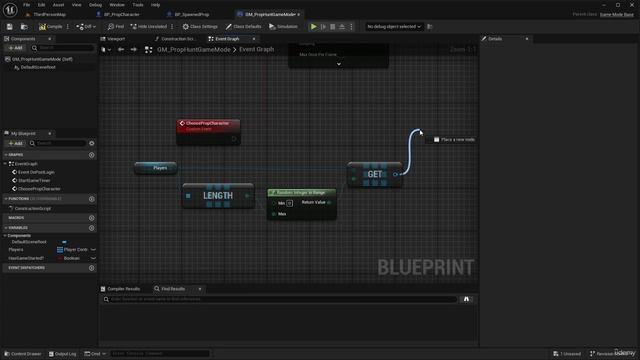Open Compile options three-dot menu
The height and width of the screenshot is (360, 640).
point(68,27)
